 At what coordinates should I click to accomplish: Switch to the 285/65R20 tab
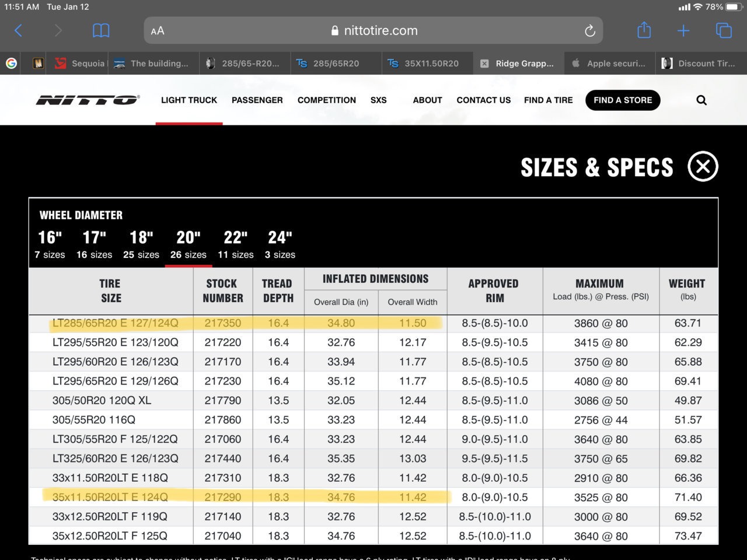point(337,63)
